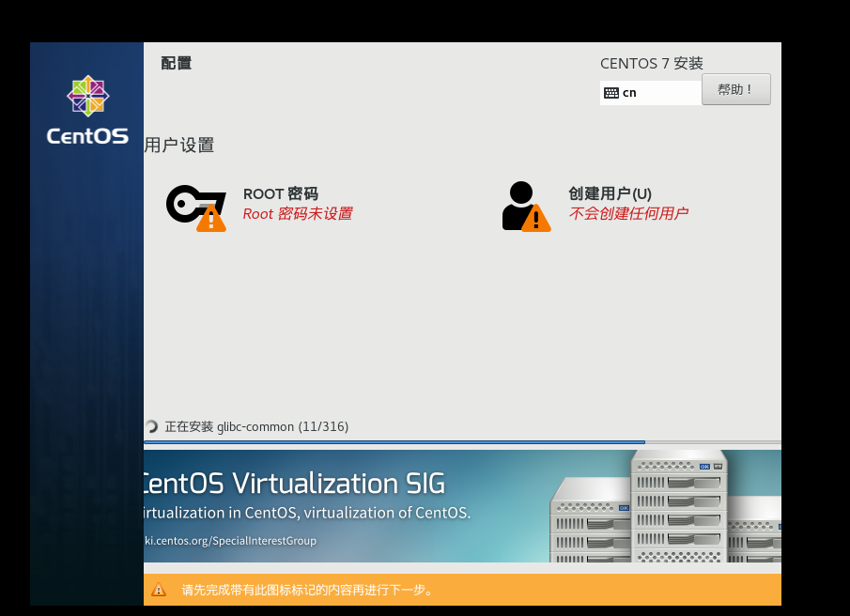Open the ROOT password key icon
Viewport: 850px width, 616px height.
point(196,208)
